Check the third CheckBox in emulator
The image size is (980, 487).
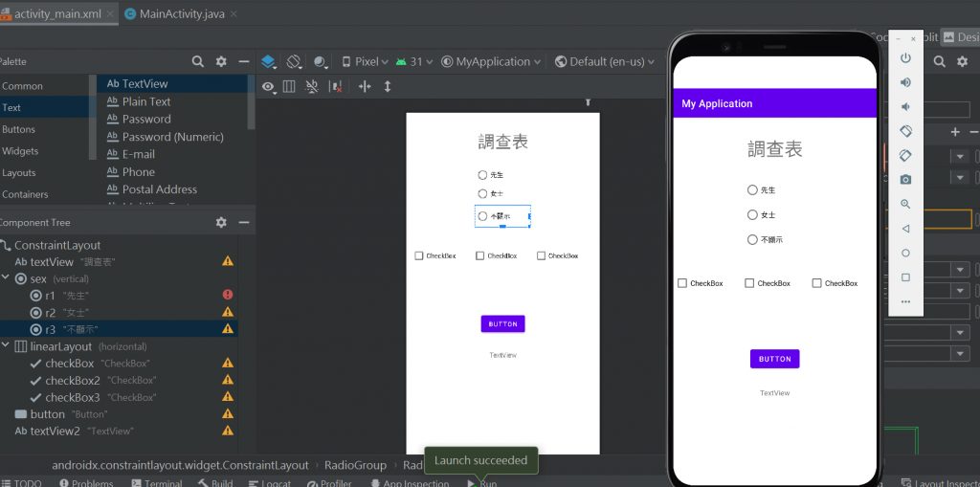point(817,283)
